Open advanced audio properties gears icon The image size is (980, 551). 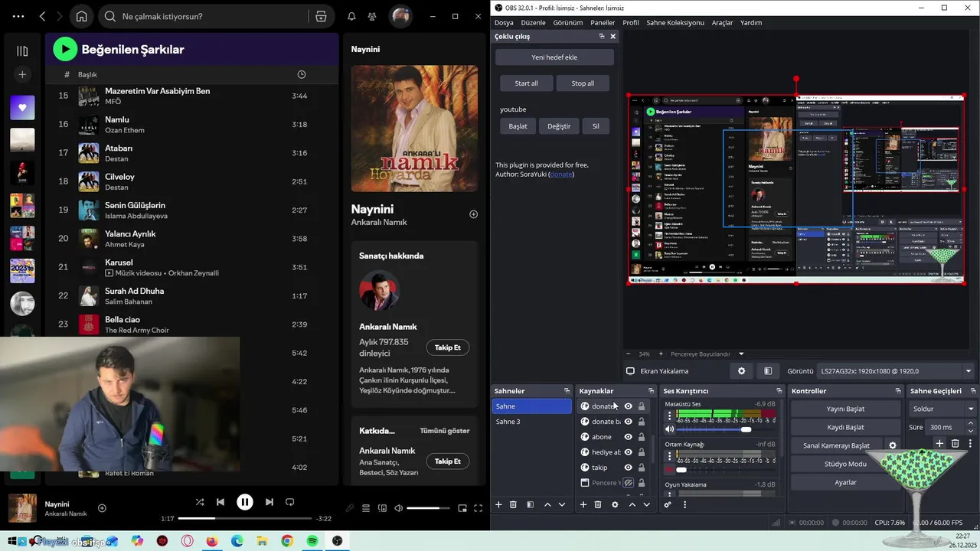click(x=668, y=504)
